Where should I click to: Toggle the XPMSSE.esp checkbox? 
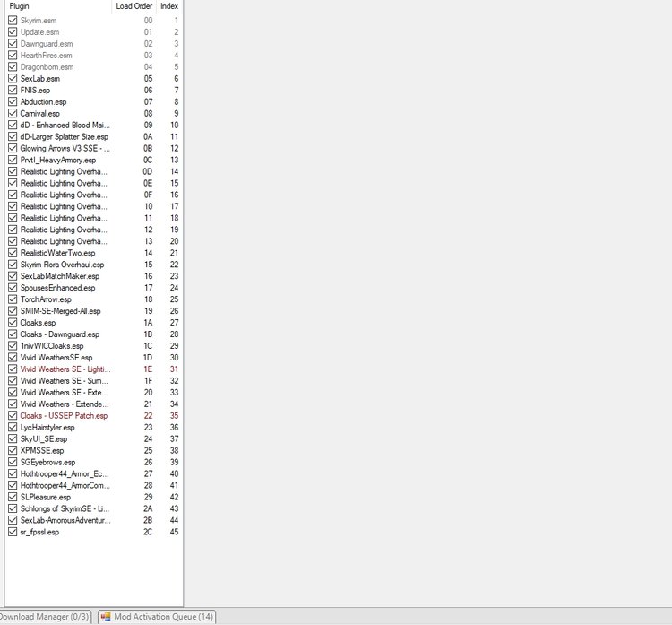pyautogui.click(x=13, y=450)
